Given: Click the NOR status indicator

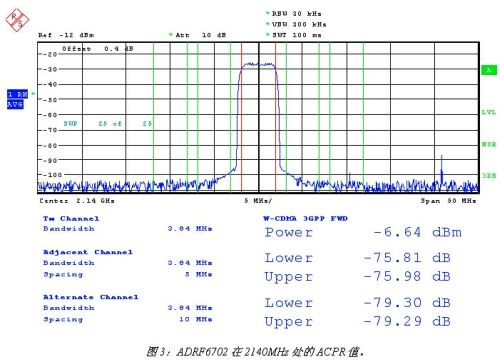Looking at the screenshot, I should [489, 144].
